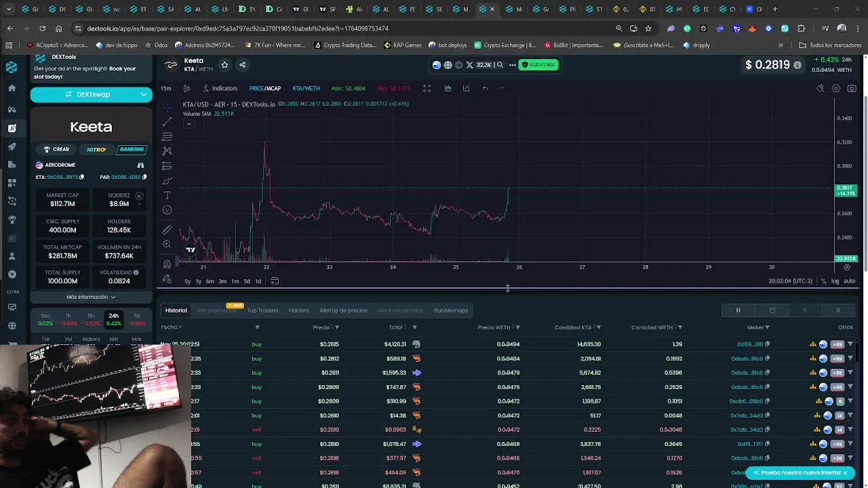Open binoculars explorer in DEXTools sidebar

click(x=12, y=108)
